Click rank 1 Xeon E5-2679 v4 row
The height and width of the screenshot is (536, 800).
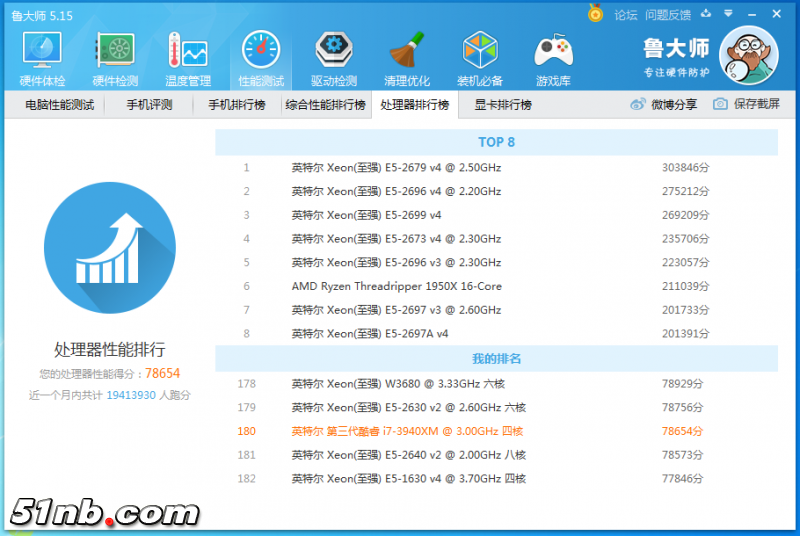tap(496, 168)
